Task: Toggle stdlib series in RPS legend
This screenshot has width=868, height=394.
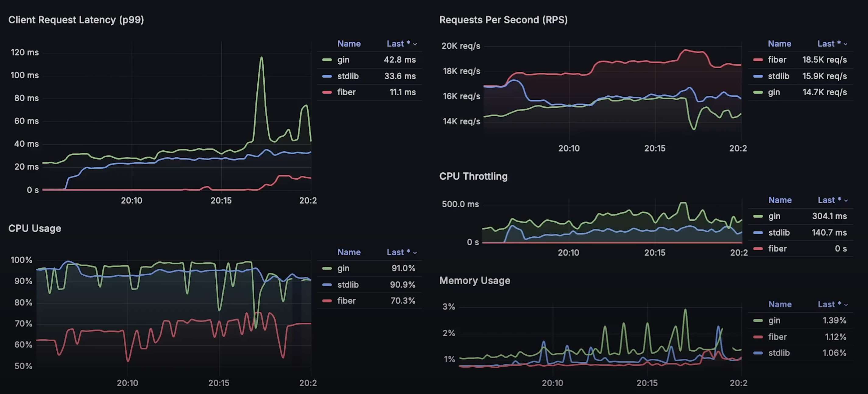Action: click(x=778, y=76)
